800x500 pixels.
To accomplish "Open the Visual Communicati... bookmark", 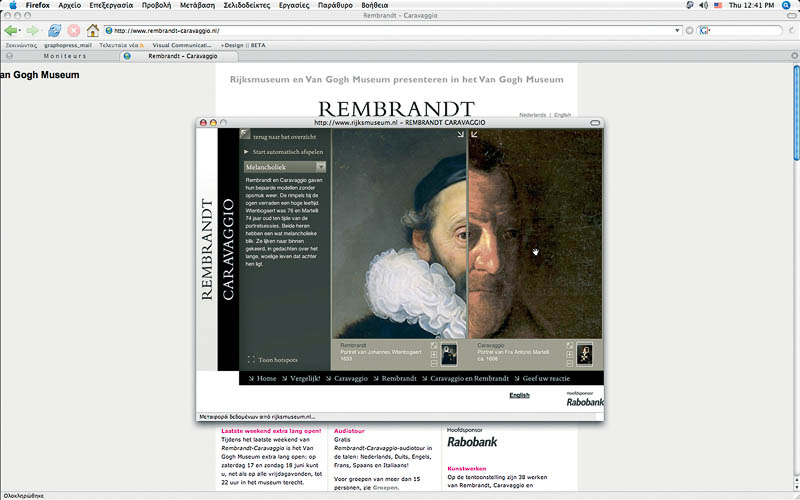I will pos(182,45).
